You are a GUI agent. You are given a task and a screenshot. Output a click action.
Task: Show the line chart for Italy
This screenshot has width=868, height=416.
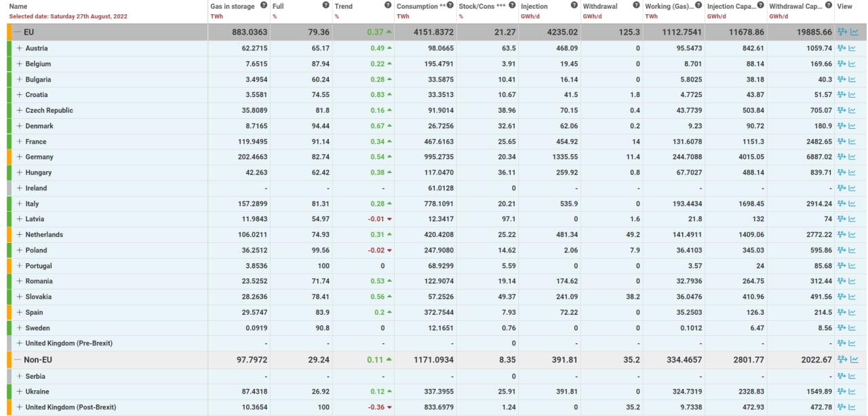[x=854, y=204]
